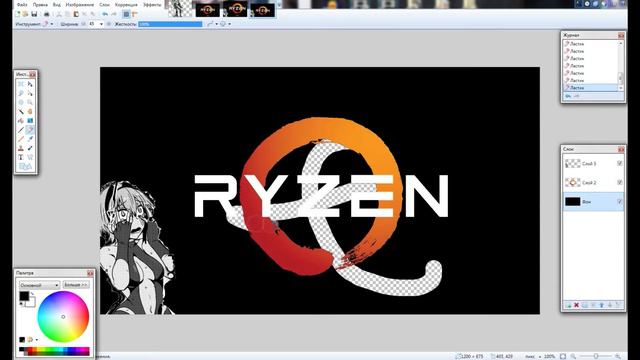
Task: Click rewind history button in Журнал panel
Action: (568, 96)
